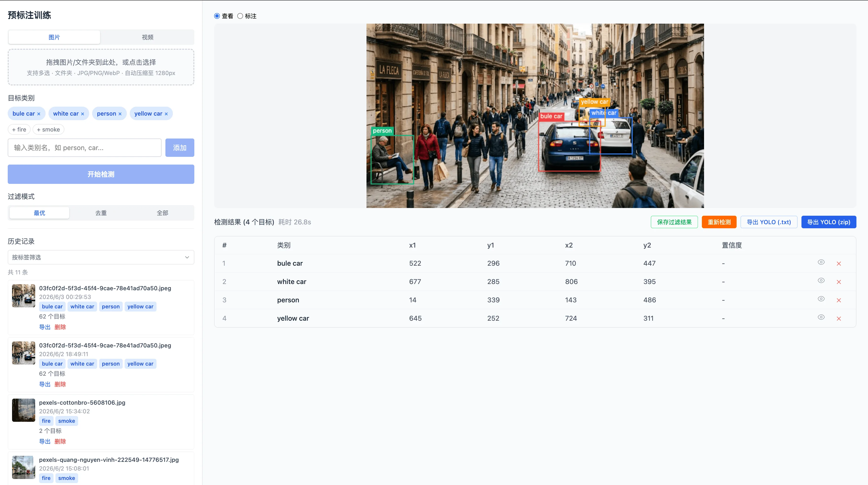Focus the category name input field
The height and width of the screenshot is (485, 868).
[x=85, y=148]
